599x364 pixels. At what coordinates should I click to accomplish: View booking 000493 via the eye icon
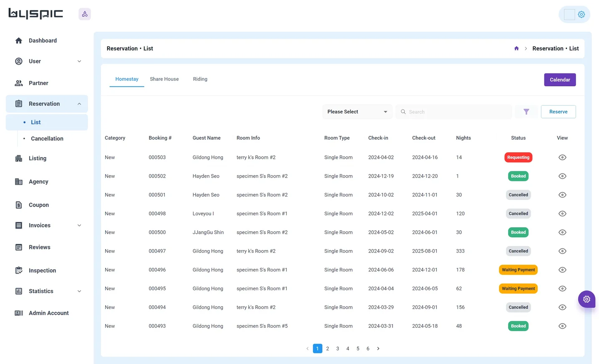click(x=562, y=326)
